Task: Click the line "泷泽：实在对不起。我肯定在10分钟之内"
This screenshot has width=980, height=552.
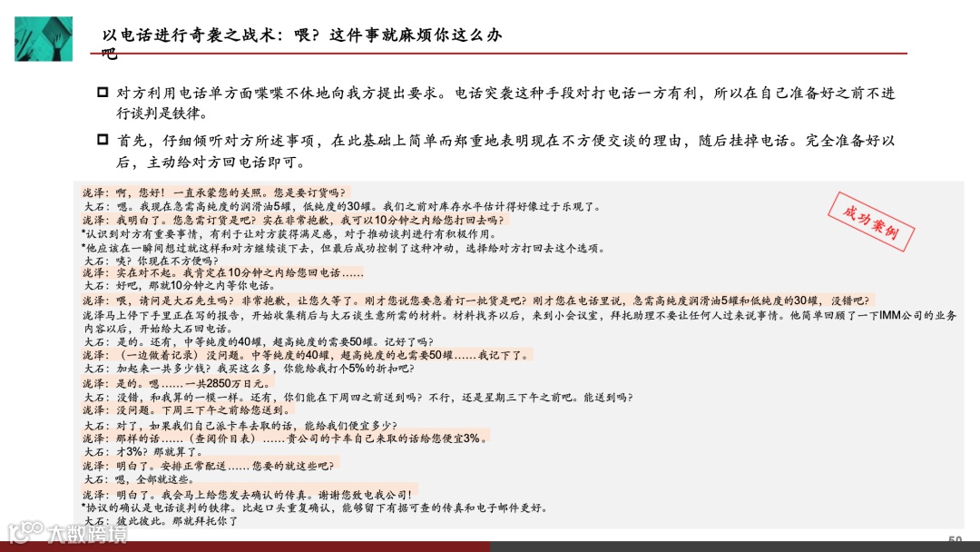Action: (222, 272)
